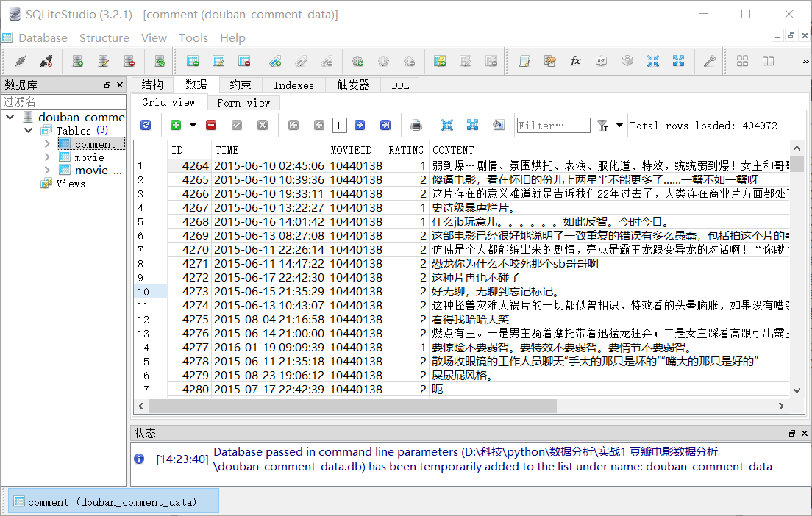The image size is (812, 516).
Task: Open the insert row dropdown arrow
Action: click(x=193, y=125)
